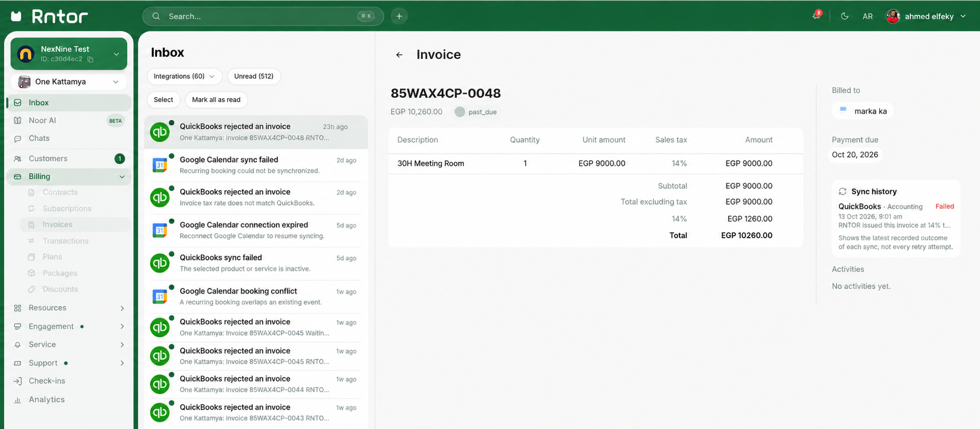
Task: Click the Billing card icon
Action: pyautogui.click(x=18, y=177)
